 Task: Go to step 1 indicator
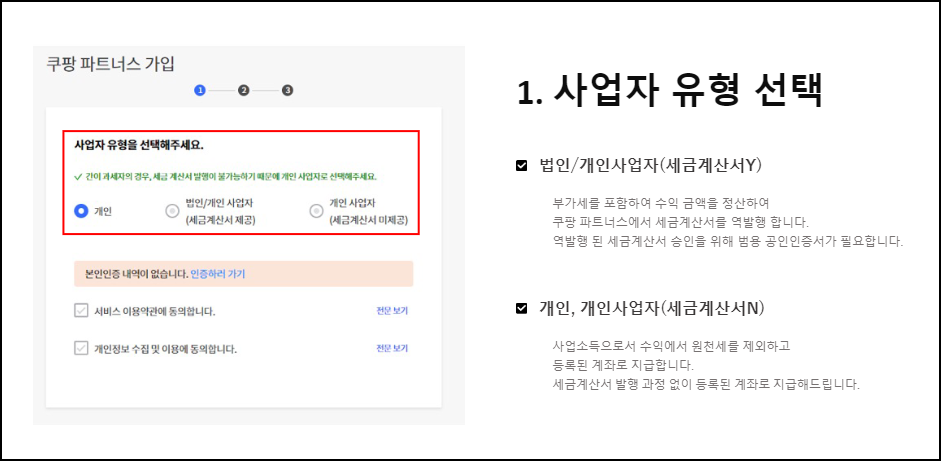tap(200, 90)
